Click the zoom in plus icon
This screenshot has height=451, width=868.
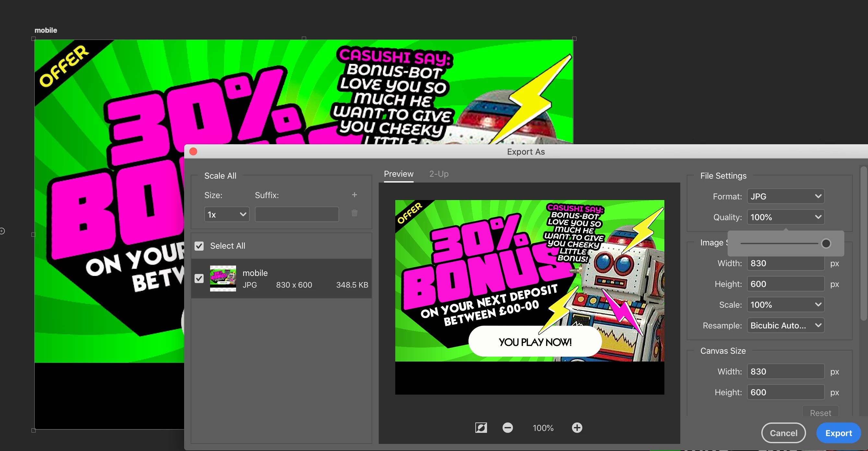tap(577, 428)
